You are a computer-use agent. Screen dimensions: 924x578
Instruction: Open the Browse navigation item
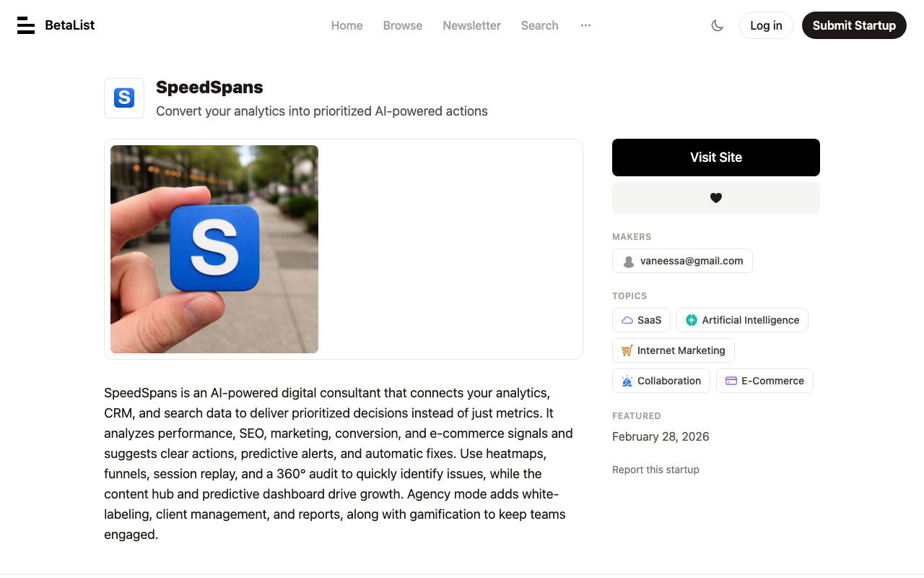403,25
